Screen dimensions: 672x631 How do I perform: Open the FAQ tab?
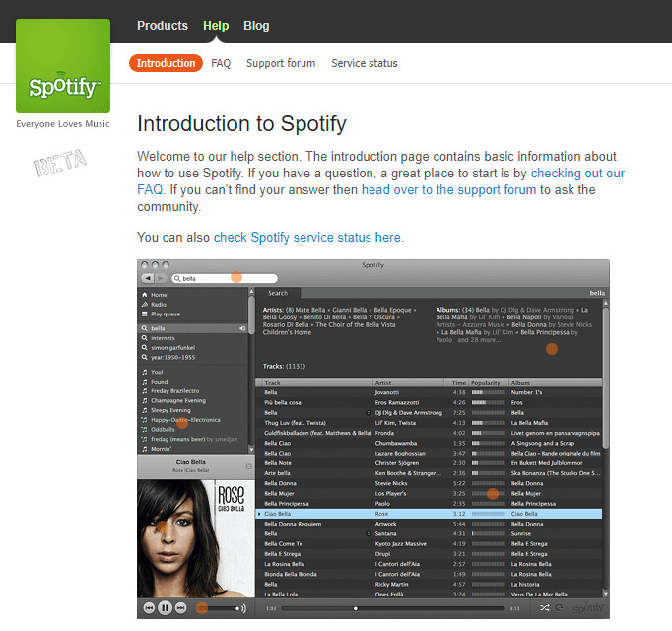point(221,63)
